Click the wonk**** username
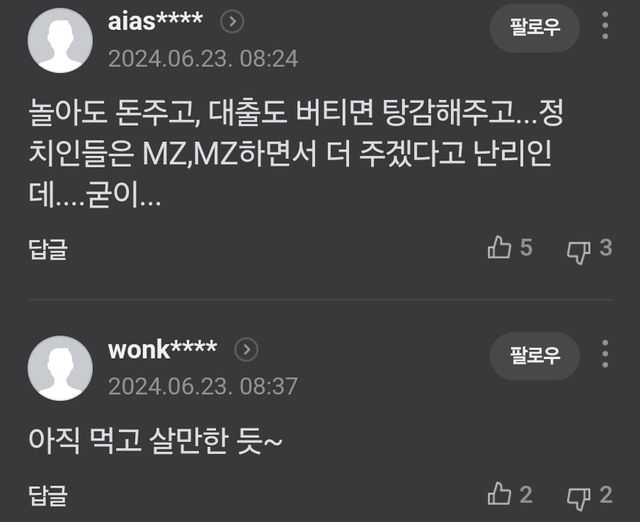 (x=162, y=350)
